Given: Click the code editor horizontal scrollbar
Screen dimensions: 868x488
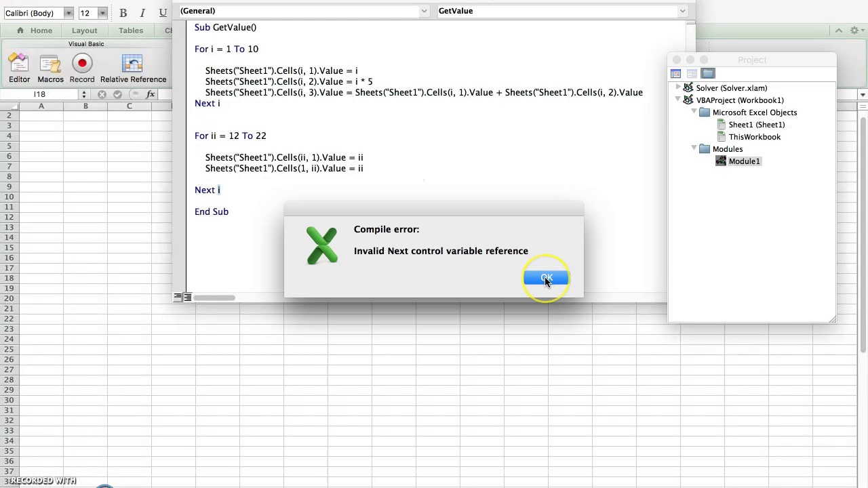Looking at the screenshot, I should 214,298.
